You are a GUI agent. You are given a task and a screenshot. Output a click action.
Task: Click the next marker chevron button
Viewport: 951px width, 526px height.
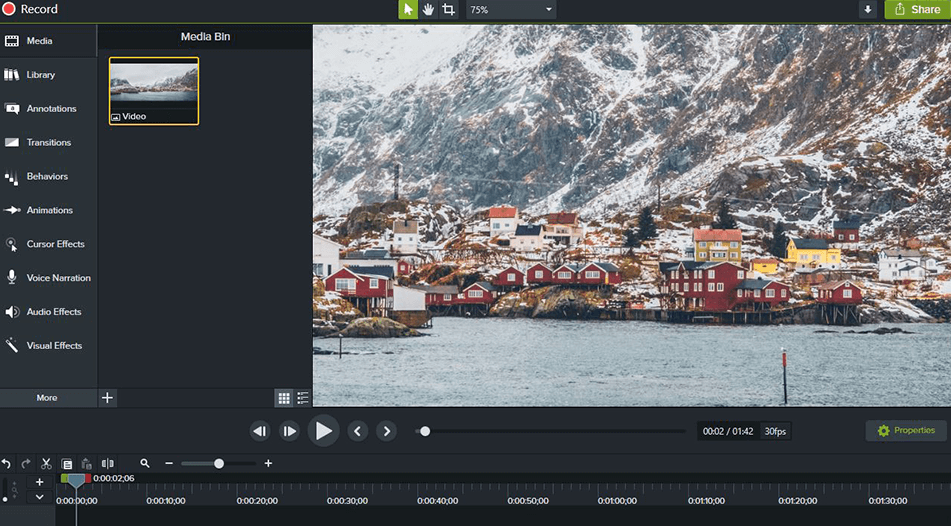click(x=386, y=431)
